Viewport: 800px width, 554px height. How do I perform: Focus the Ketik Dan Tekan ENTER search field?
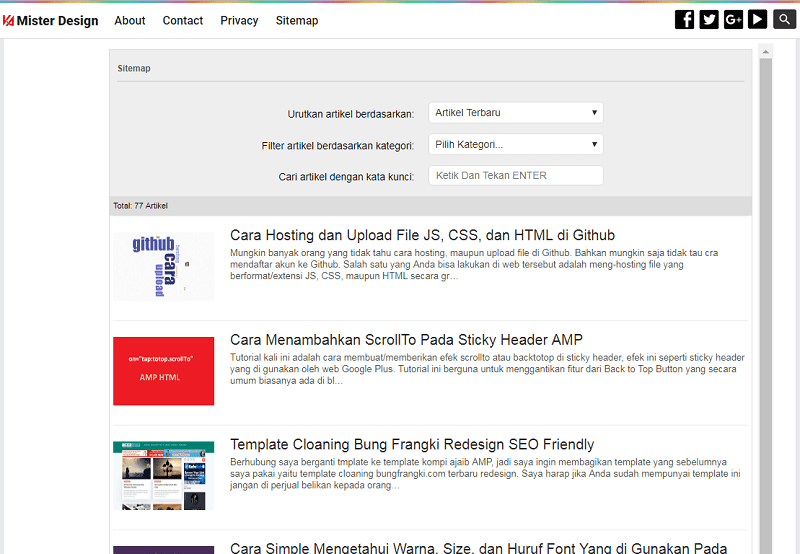coord(516,175)
